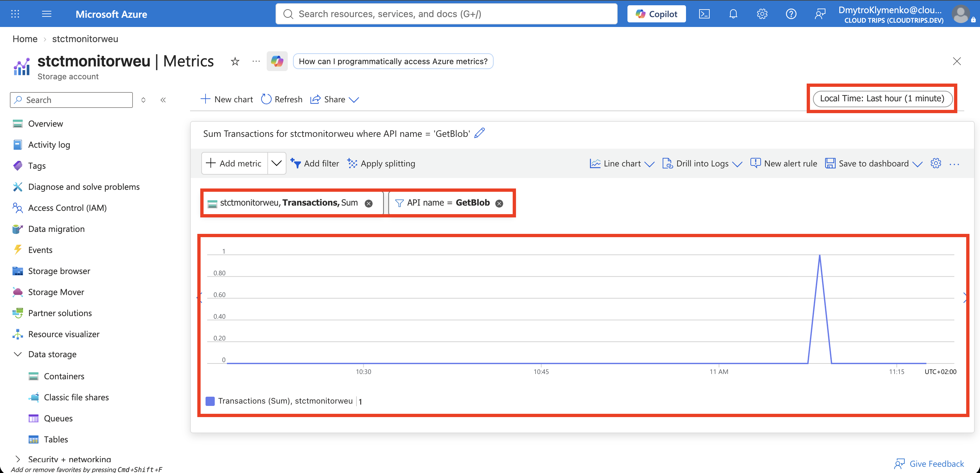
Task: Expand the Drill into Logs dropdown
Action: coord(702,163)
